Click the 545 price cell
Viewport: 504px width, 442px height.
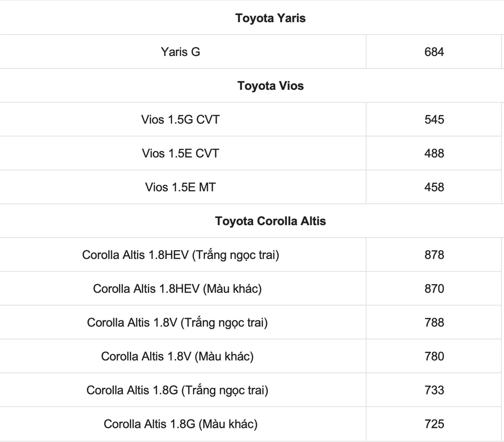pos(434,120)
